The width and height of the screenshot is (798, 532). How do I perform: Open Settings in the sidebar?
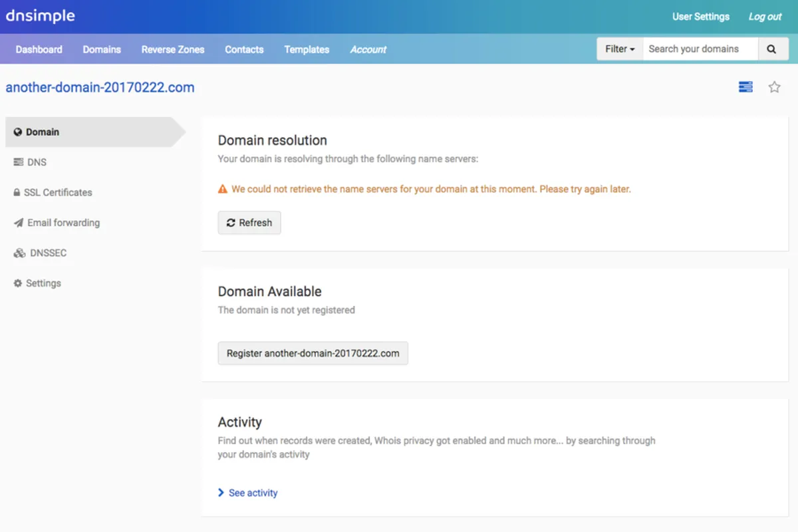pyautogui.click(x=37, y=283)
